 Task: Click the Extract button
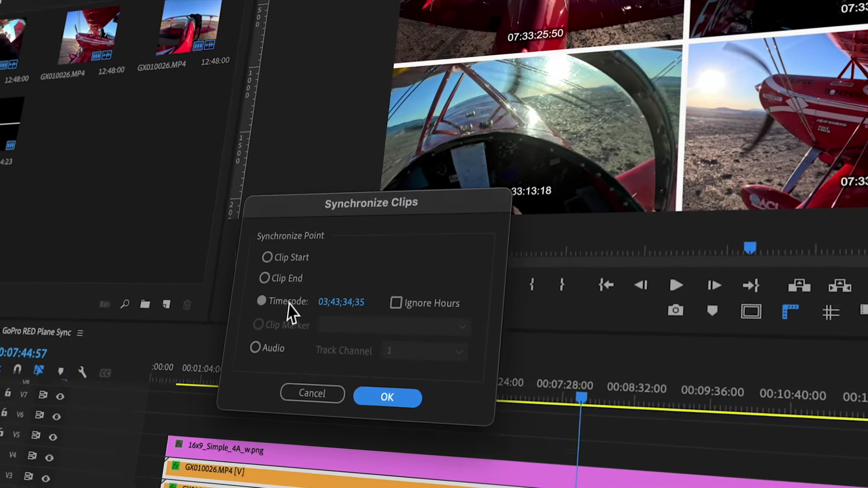[840, 285]
